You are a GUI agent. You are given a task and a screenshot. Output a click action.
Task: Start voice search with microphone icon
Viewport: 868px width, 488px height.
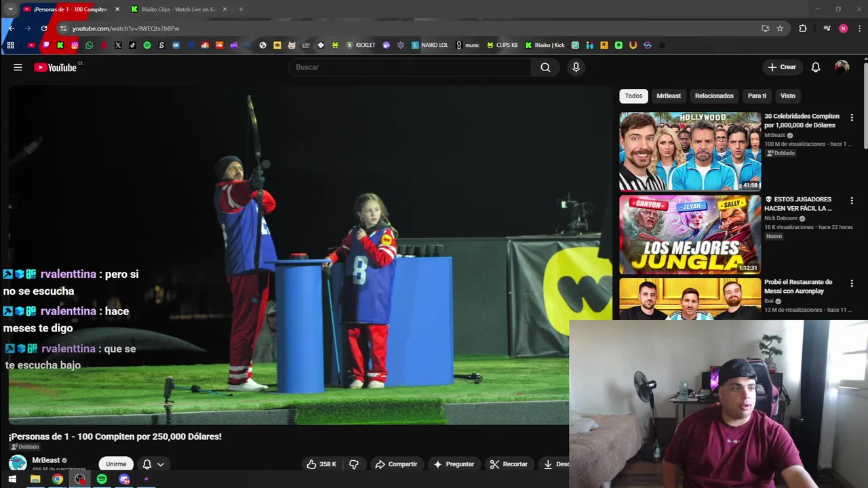[576, 67]
